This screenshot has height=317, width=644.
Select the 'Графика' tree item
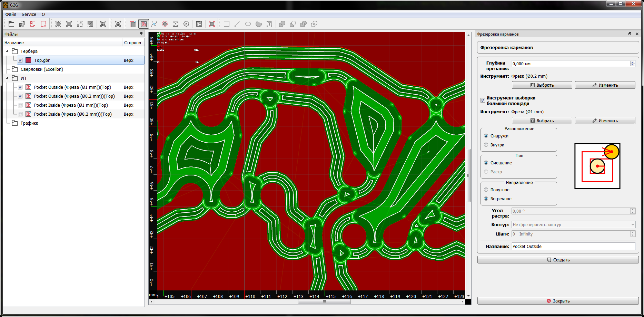tap(29, 123)
